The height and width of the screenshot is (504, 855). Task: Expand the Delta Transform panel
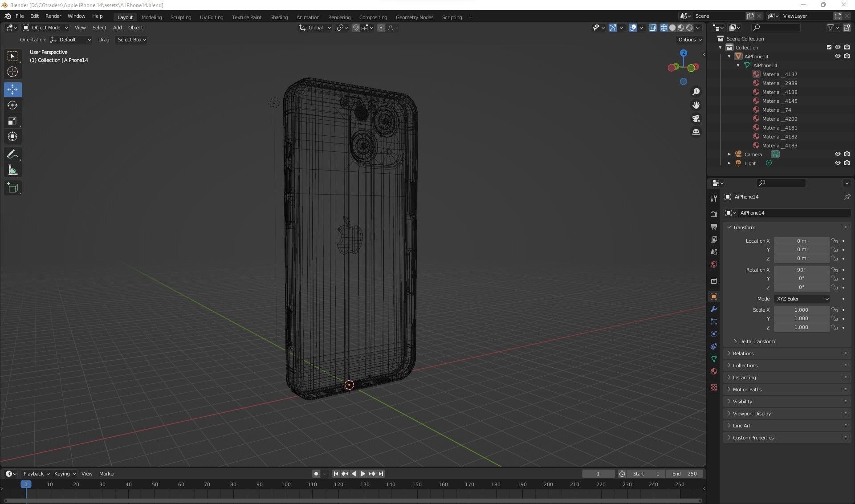click(757, 341)
